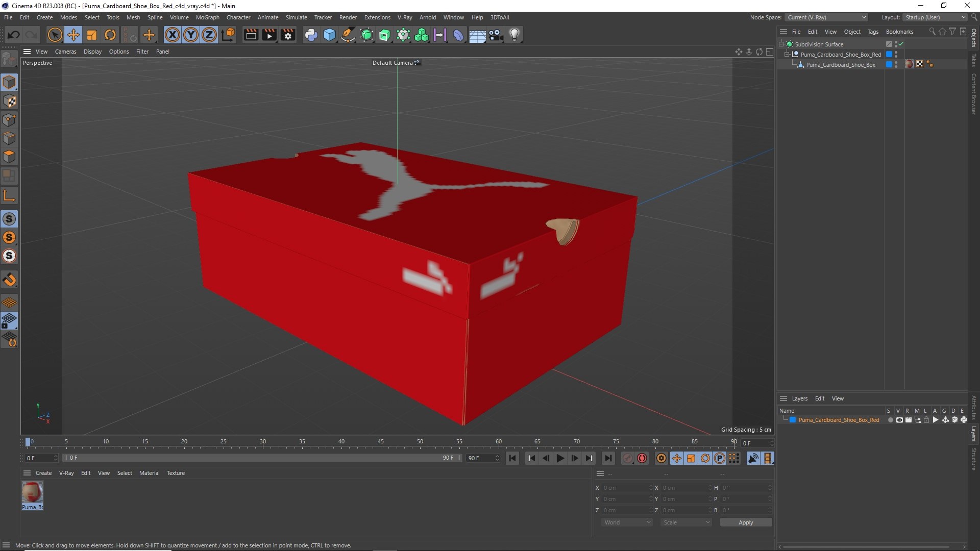The height and width of the screenshot is (551, 980).
Task: Open Material manager Create menu
Action: pyautogui.click(x=43, y=473)
